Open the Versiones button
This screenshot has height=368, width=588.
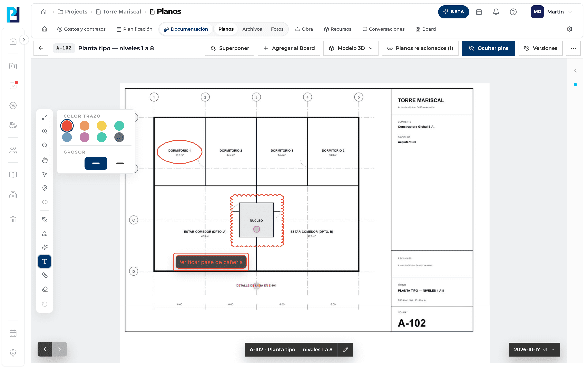coord(540,48)
